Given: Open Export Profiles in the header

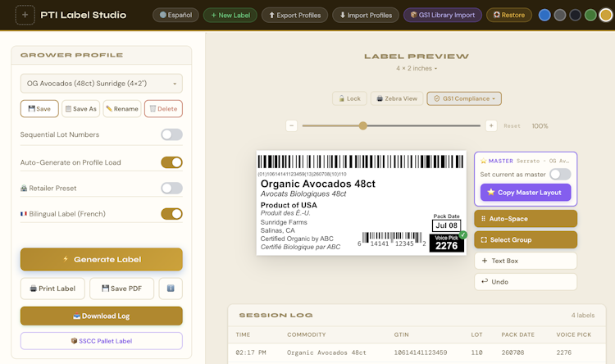Looking at the screenshot, I should 294,15.
